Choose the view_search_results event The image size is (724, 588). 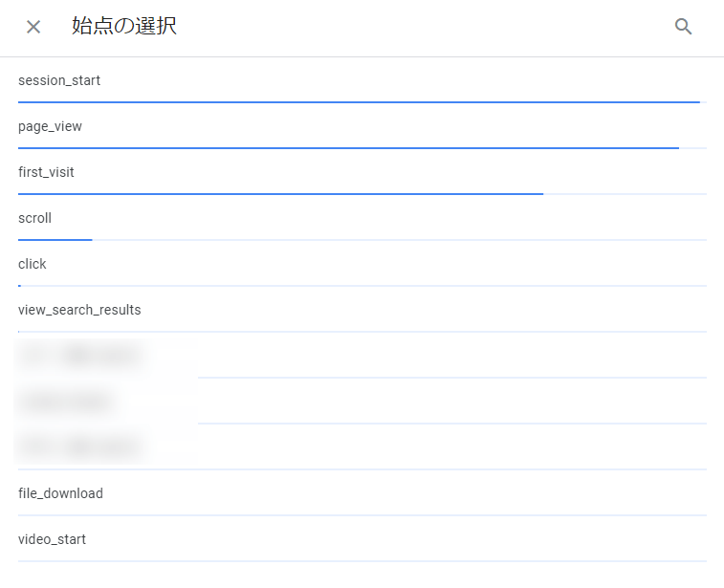(79, 310)
